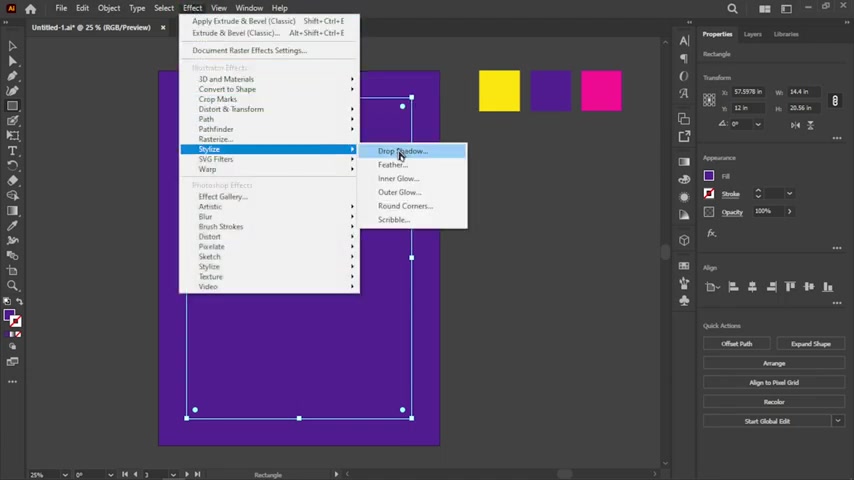Expand the Opacity slider arrow
The height and width of the screenshot is (480, 854).
click(789, 211)
